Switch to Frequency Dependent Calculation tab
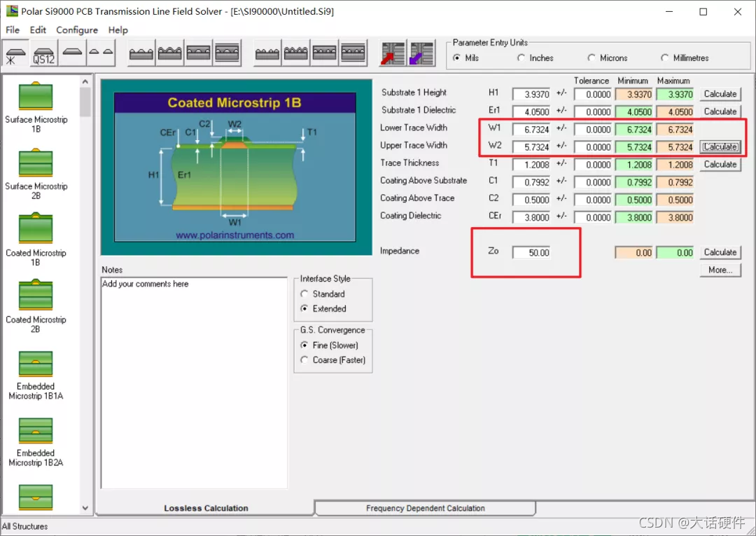The width and height of the screenshot is (756, 536). [x=426, y=508]
